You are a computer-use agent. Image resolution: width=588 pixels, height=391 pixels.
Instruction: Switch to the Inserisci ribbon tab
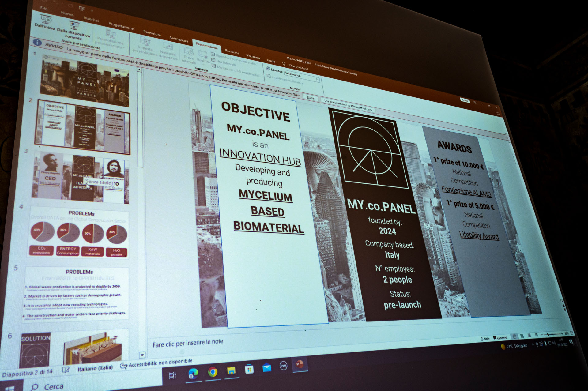91,19
